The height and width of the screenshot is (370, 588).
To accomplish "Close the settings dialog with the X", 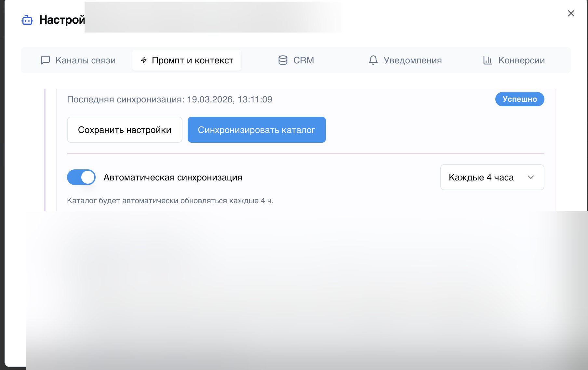I will click(571, 13).
